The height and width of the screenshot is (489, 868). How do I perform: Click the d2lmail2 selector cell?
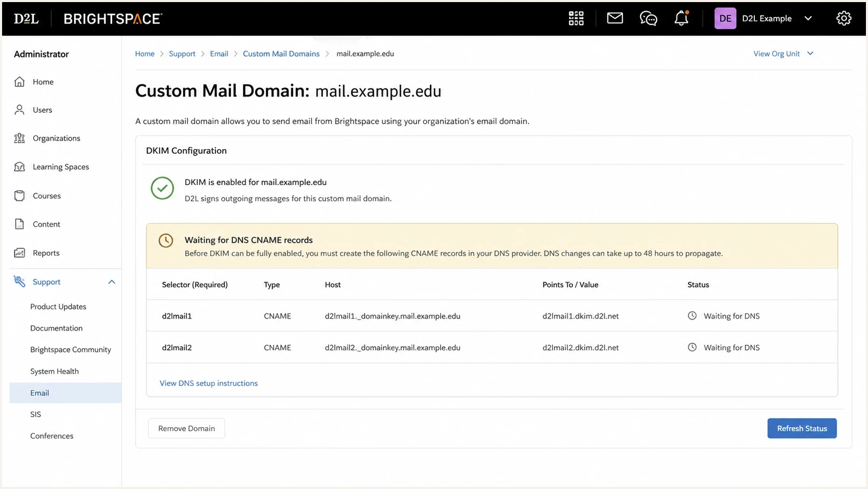(177, 347)
